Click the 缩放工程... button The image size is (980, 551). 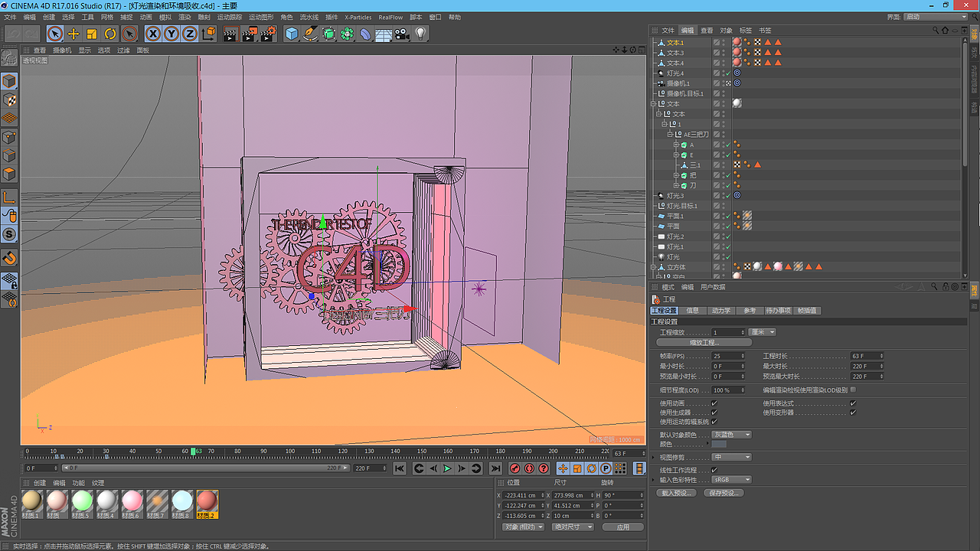(704, 343)
